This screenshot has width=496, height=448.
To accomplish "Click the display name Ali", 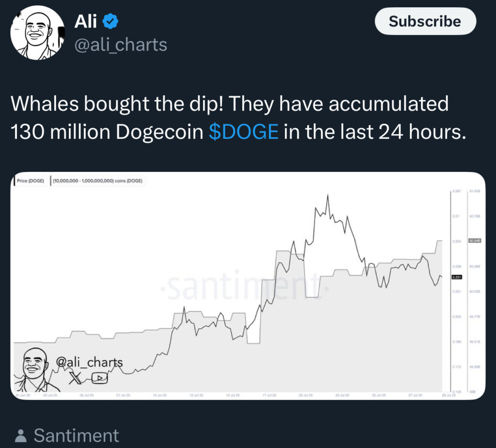I will 86,21.
